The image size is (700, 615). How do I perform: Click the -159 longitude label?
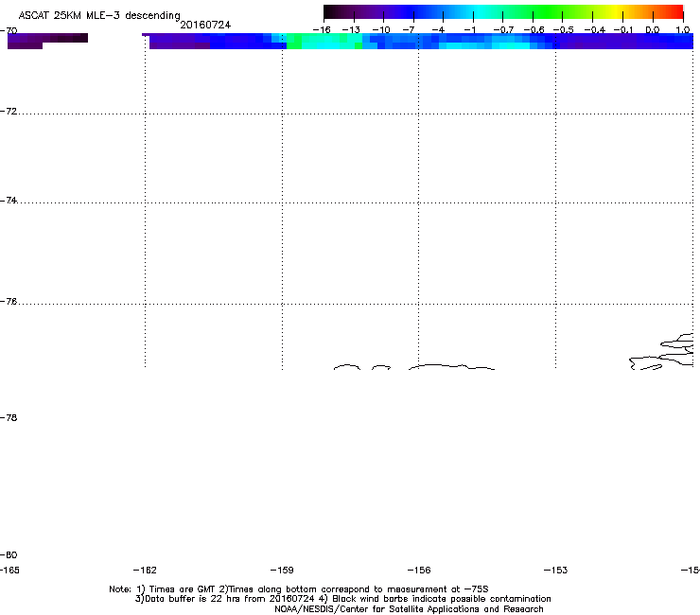[282, 570]
